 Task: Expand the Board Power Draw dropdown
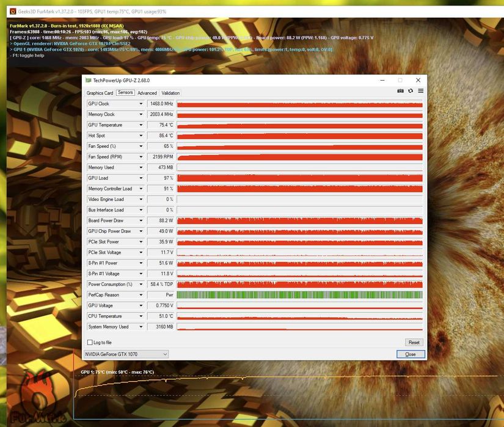point(141,221)
